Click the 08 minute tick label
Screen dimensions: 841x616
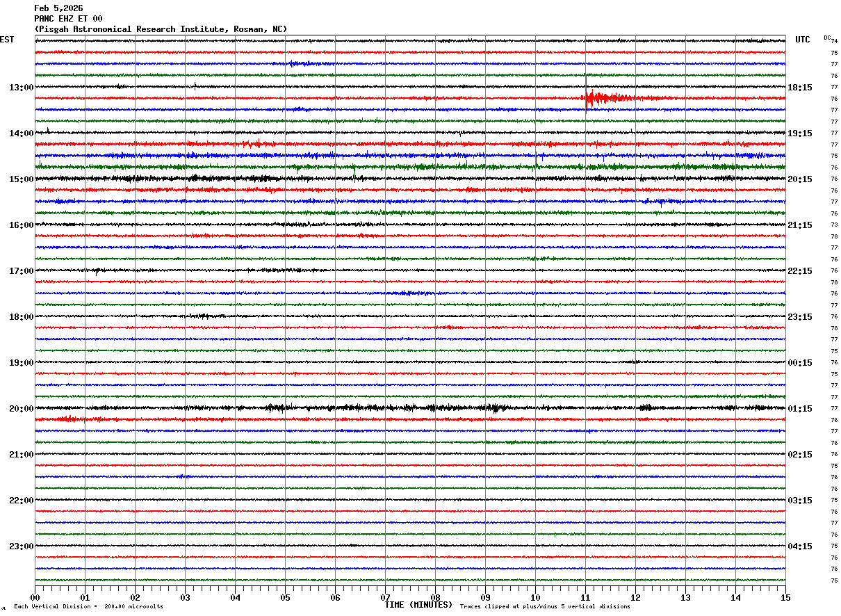click(435, 597)
